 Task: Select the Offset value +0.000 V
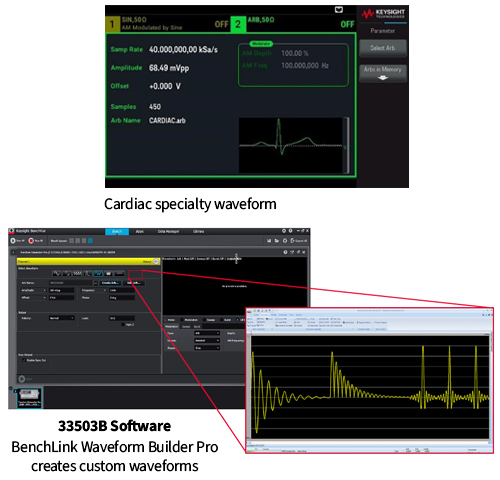coord(165,86)
